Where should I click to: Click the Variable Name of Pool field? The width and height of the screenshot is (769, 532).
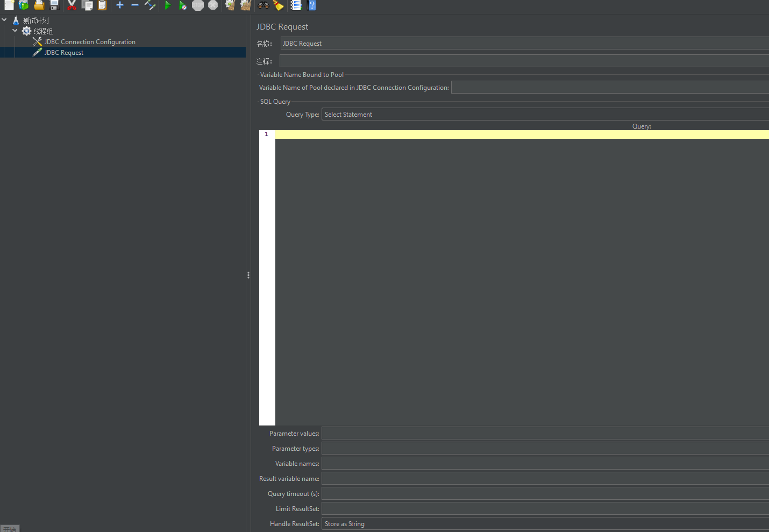[610, 87]
